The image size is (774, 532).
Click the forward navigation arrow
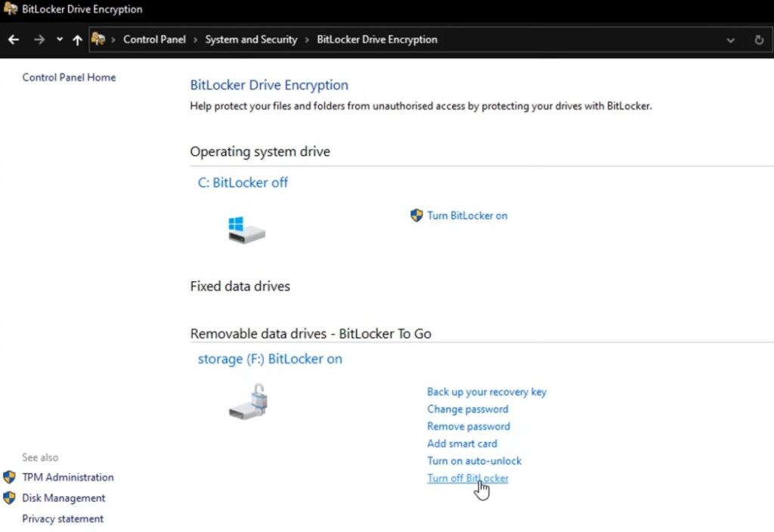(39, 39)
